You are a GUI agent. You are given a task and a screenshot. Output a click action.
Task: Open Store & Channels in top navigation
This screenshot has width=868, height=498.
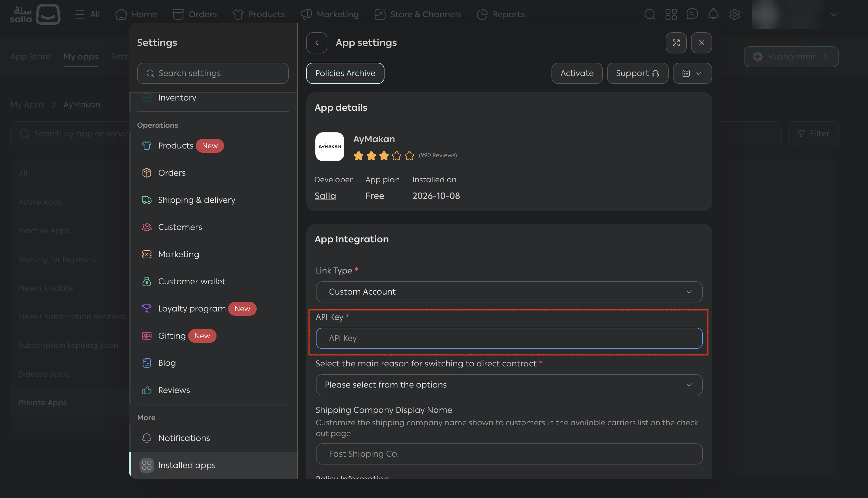click(x=418, y=14)
